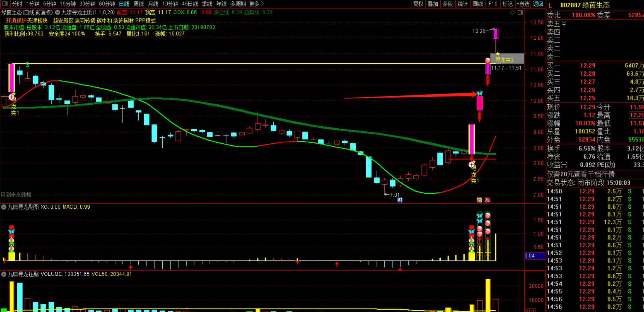The image size is (644, 312).
Task: Open the 九啸寻龙主图 indicator dropdown
Action: [x=58, y=12]
